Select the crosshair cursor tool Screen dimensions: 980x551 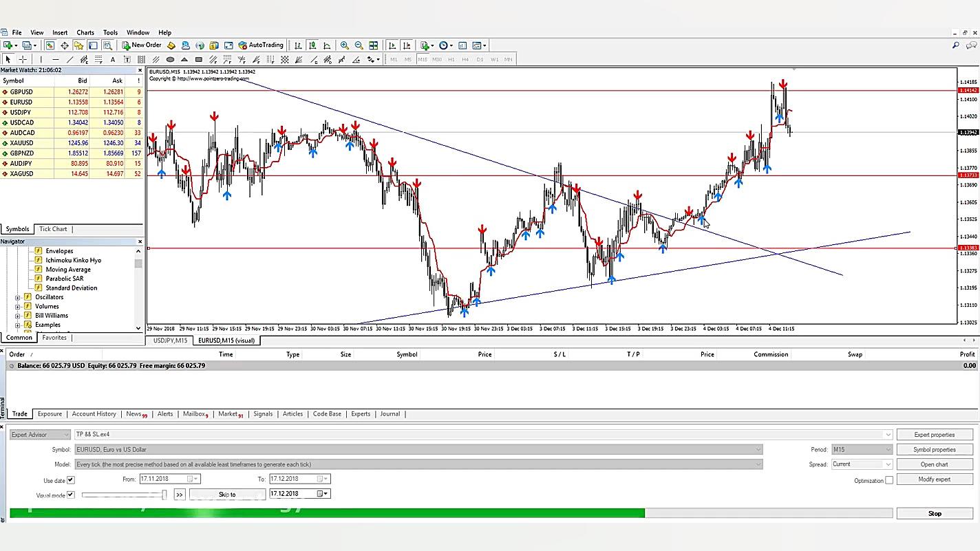tap(23, 59)
